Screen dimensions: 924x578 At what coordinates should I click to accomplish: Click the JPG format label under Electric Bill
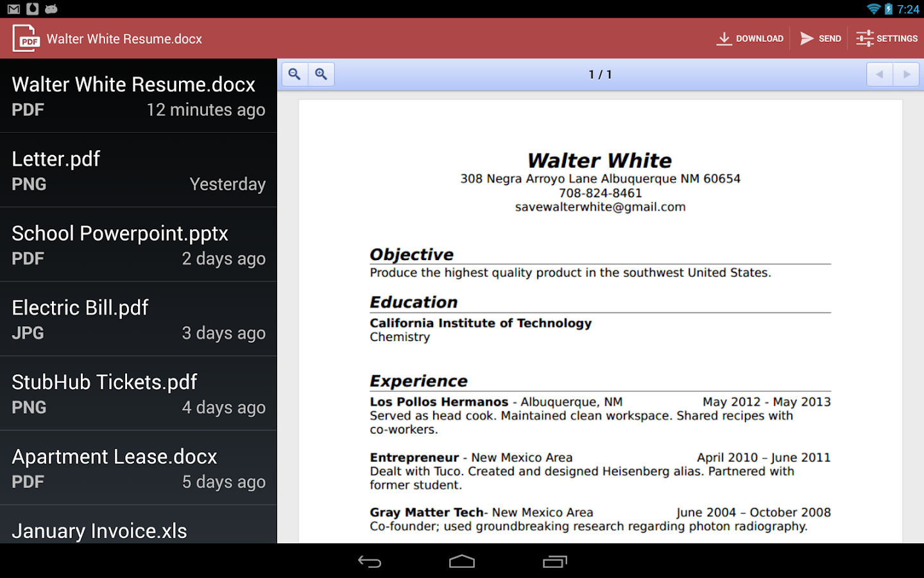point(28,333)
